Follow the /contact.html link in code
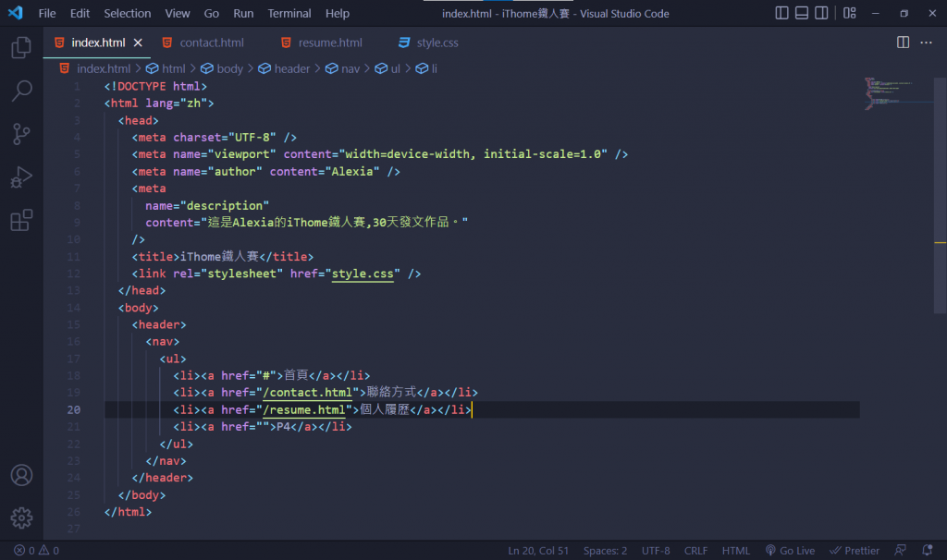This screenshot has height=560, width=947. 307,393
